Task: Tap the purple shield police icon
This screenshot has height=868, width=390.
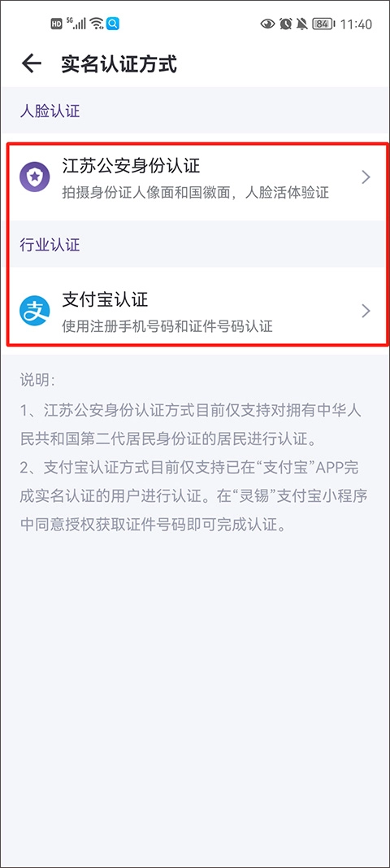Action: point(34,177)
